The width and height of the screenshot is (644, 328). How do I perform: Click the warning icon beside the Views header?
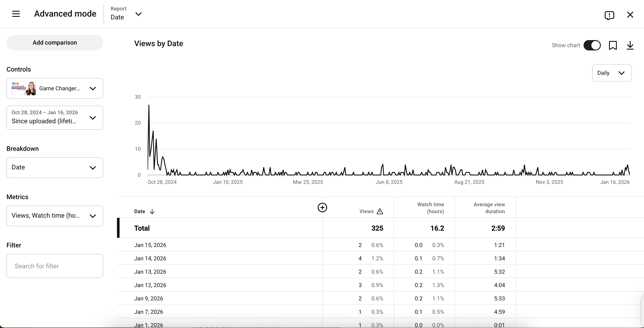pyautogui.click(x=380, y=211)
